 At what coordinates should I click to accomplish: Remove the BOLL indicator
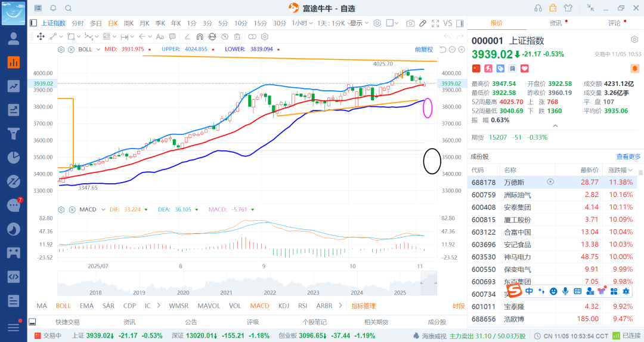coord(71,50)
